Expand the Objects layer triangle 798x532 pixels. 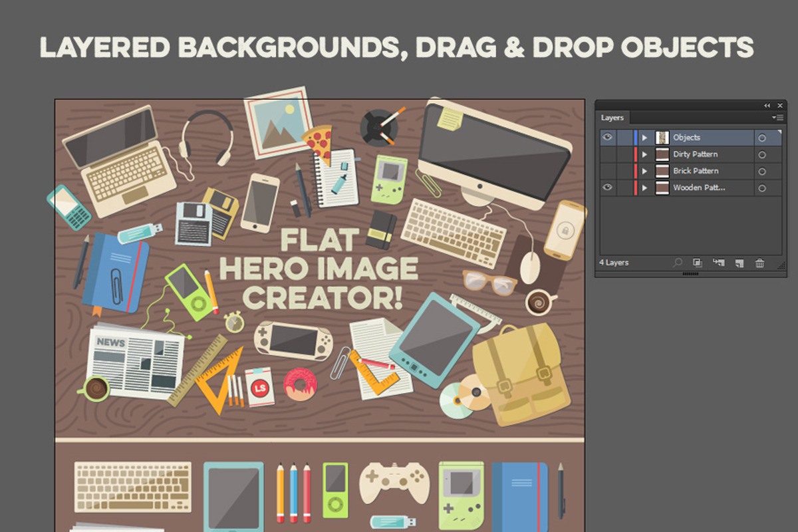pos(644,138)
